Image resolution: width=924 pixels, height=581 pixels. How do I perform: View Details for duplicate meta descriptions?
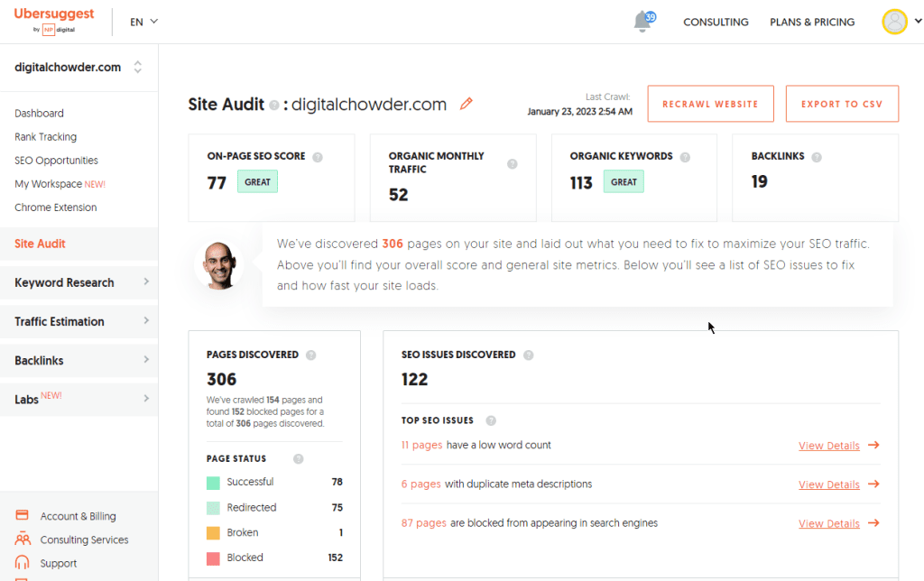click(828, 485)
